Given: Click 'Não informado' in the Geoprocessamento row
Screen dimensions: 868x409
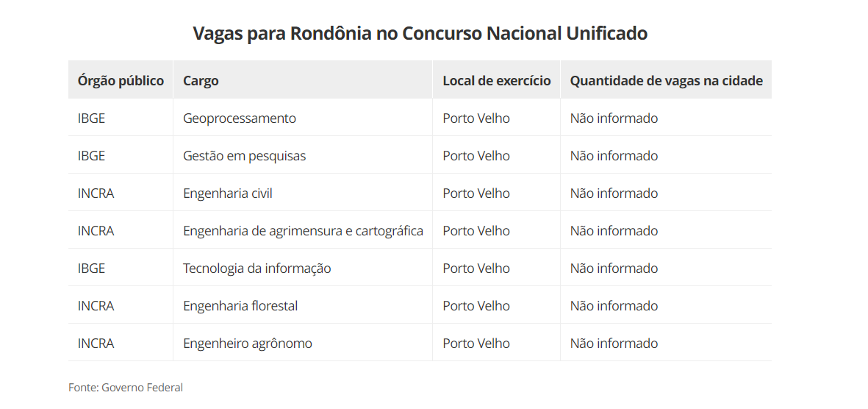Looking at the screenshot, I should tap(614, 118).
